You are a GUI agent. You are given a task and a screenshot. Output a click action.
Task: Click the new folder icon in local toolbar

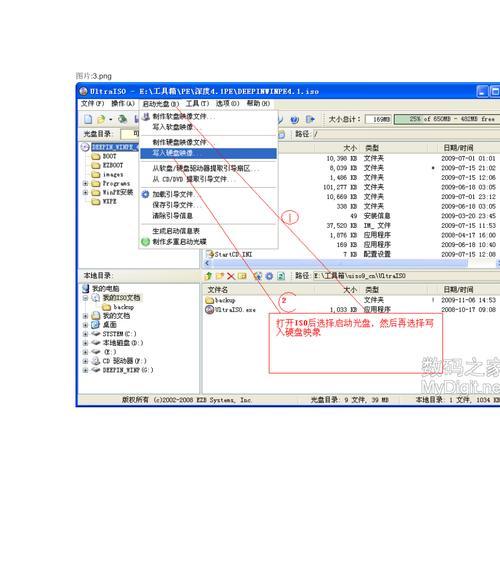tap(220, 276)
